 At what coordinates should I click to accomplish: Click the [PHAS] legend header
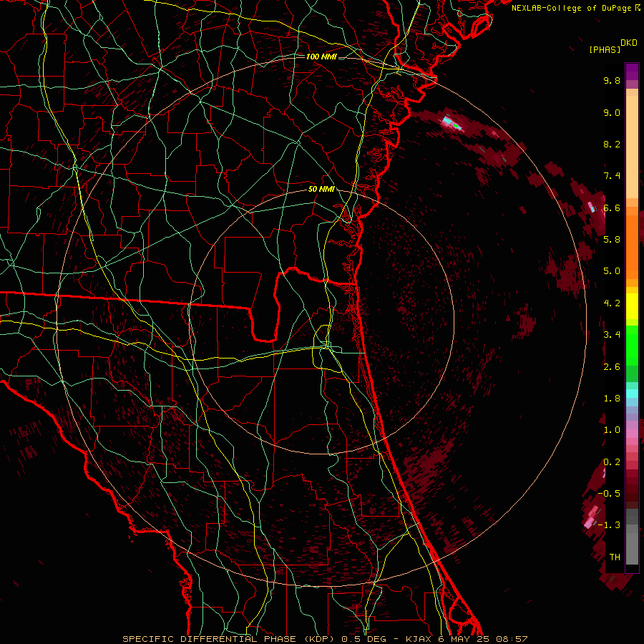pos(605,49)
